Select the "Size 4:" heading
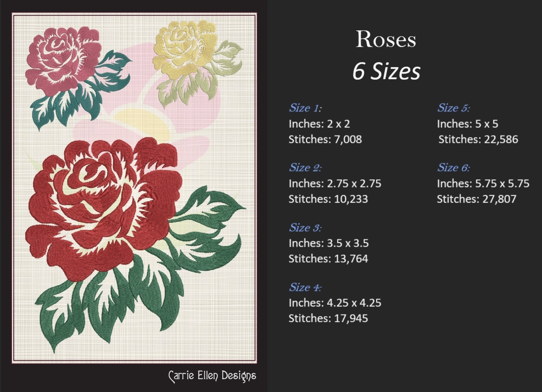The width and height of the screenshot is (542, 392). 305,287
